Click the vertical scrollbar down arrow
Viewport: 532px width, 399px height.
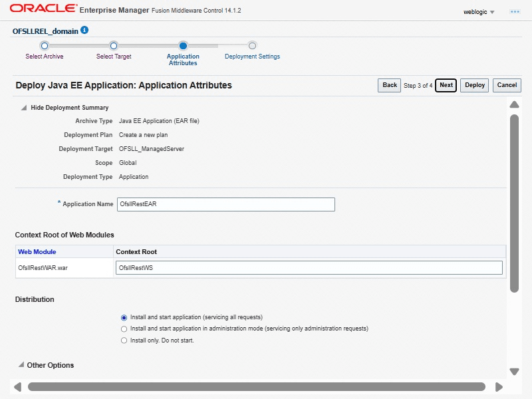(513, 371)
